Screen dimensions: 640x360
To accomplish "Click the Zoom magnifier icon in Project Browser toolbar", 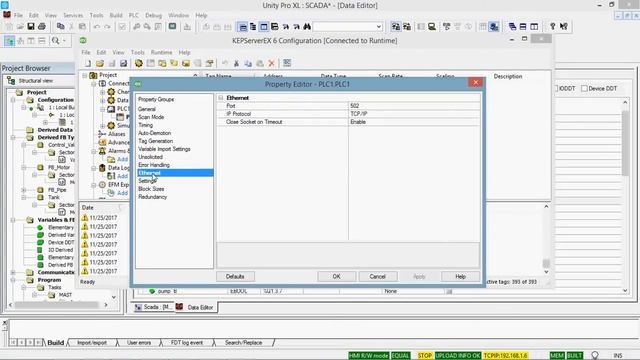I will click(55, 40).
